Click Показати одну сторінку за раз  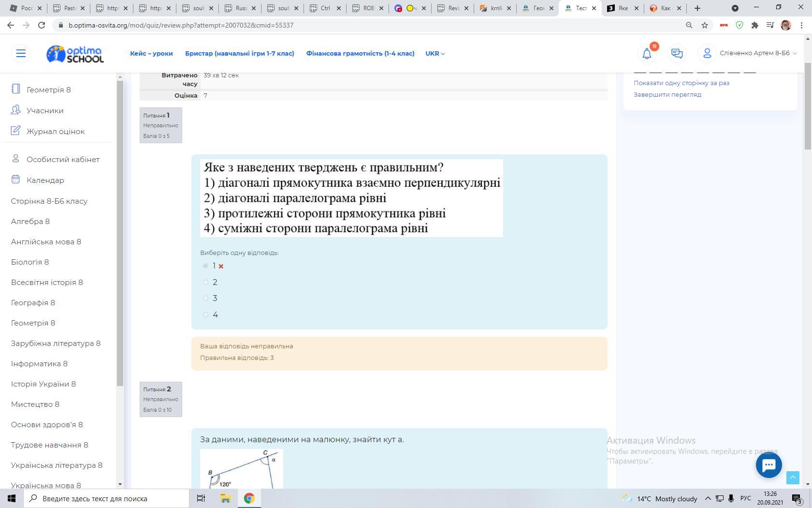[x=681, y=83]
